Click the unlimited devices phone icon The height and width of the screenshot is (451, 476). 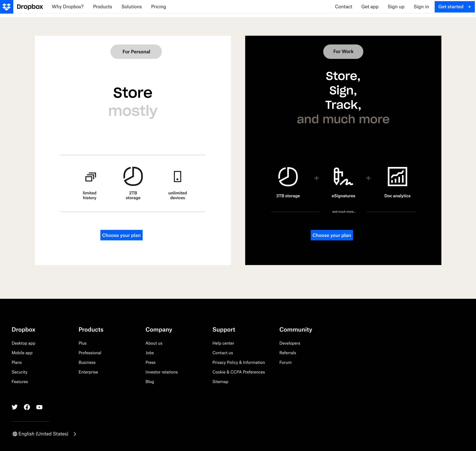point(178,177)
